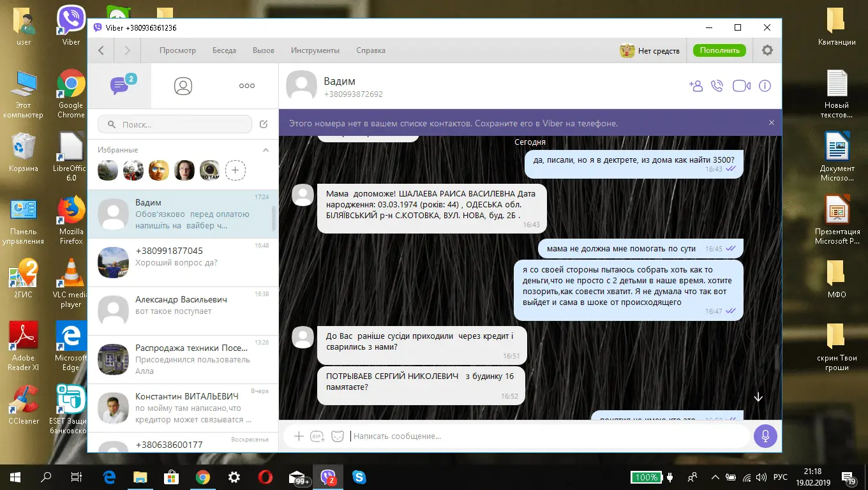868x490 pixels.
Task: Click the GIF button in message bar
Action: [x=317, y=436]
